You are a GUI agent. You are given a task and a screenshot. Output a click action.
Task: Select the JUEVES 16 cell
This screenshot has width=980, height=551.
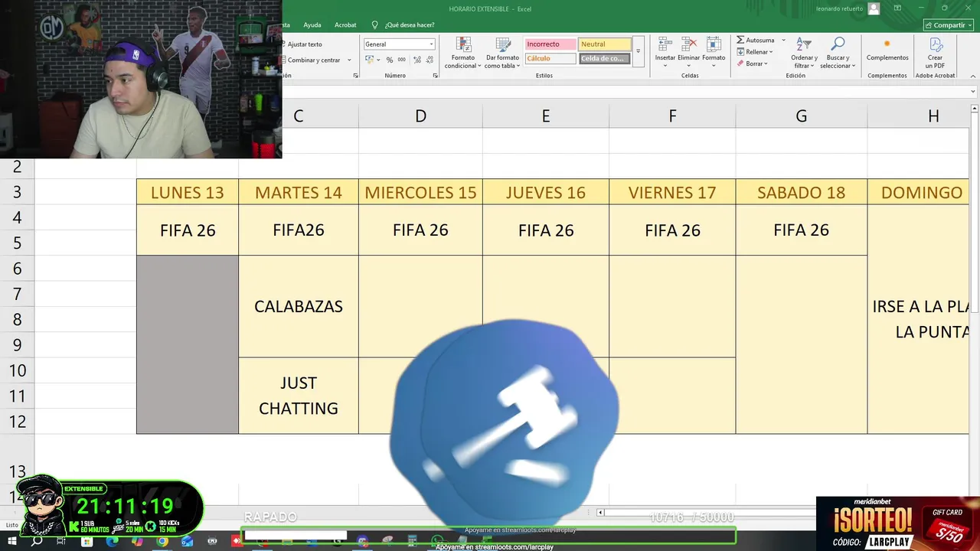tap(546, 192)
